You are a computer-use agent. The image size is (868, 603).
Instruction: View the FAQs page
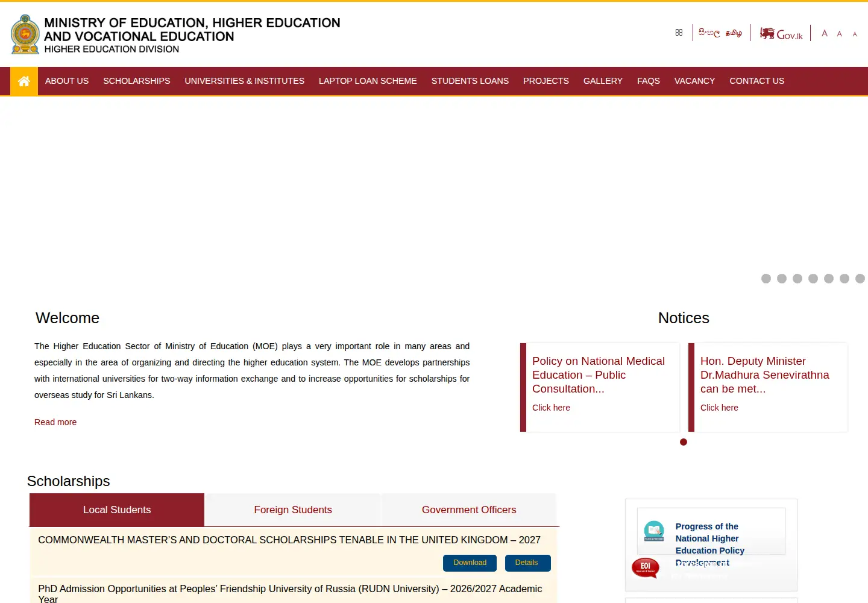(x=649, y=81)
